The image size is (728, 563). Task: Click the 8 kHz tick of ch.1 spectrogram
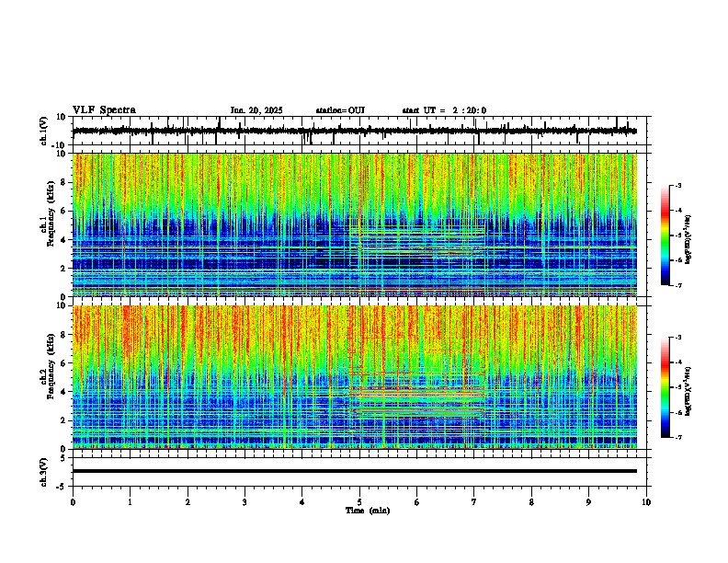pos(64,182)
